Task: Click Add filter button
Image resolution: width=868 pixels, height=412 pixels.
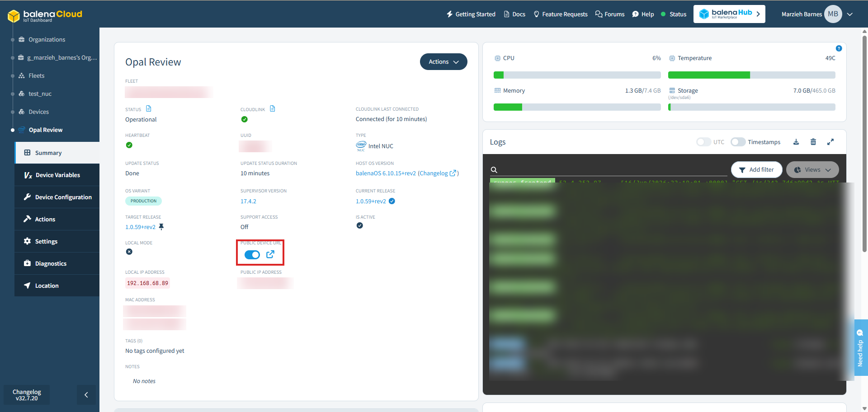Action: click(756, 170)
